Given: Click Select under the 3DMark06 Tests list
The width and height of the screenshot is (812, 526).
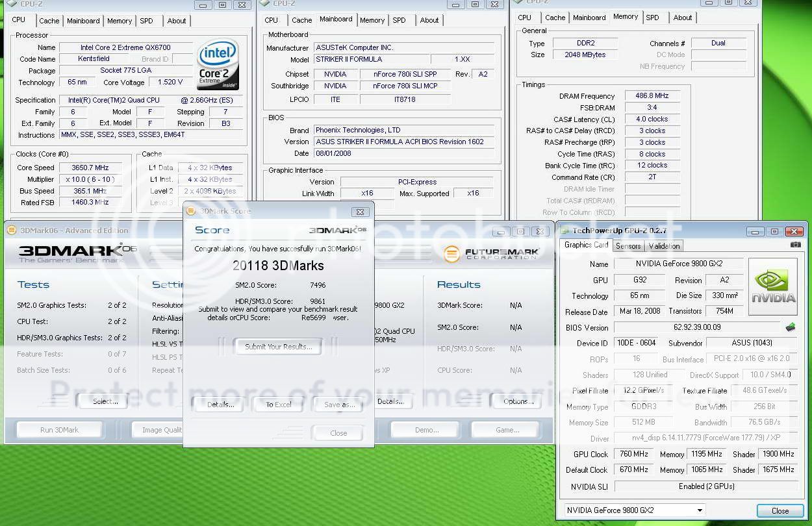Looking at the screenshot, I should 105,401.
